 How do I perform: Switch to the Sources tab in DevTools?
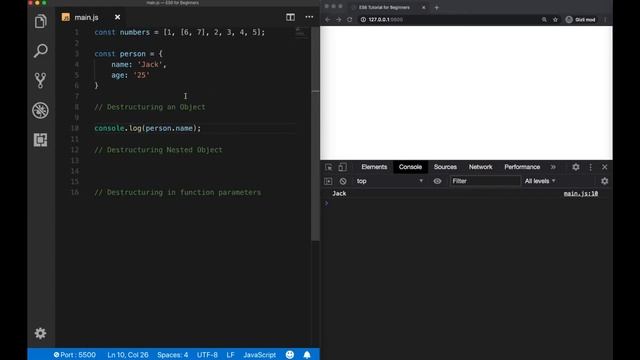coord(445,167)
